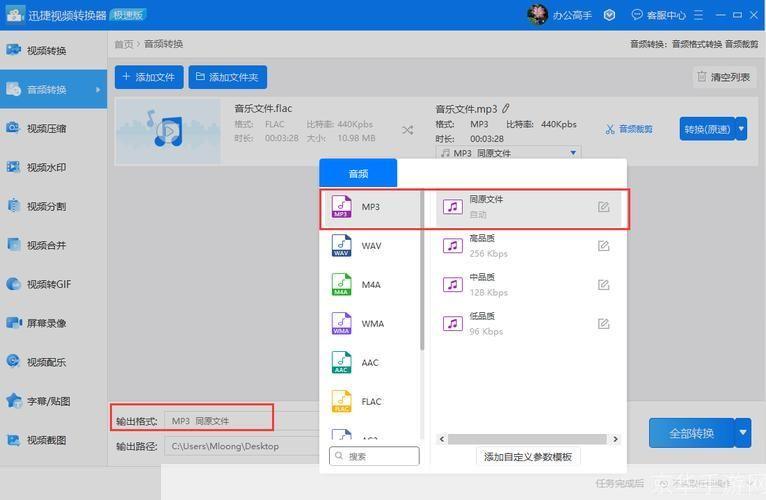Click the 添加自定义参数模板 button
766x500 pixels.
528,457
